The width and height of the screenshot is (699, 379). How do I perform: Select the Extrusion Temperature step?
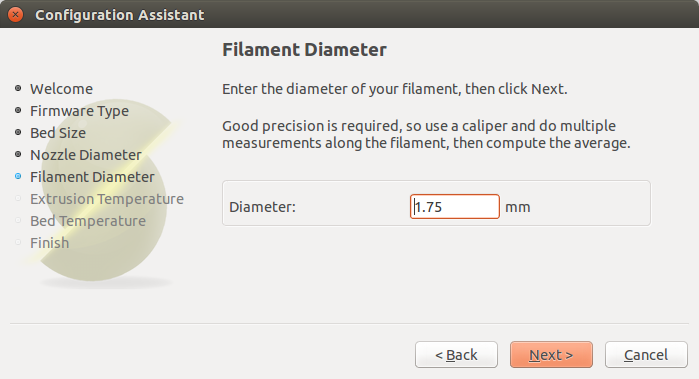[107, 199]
